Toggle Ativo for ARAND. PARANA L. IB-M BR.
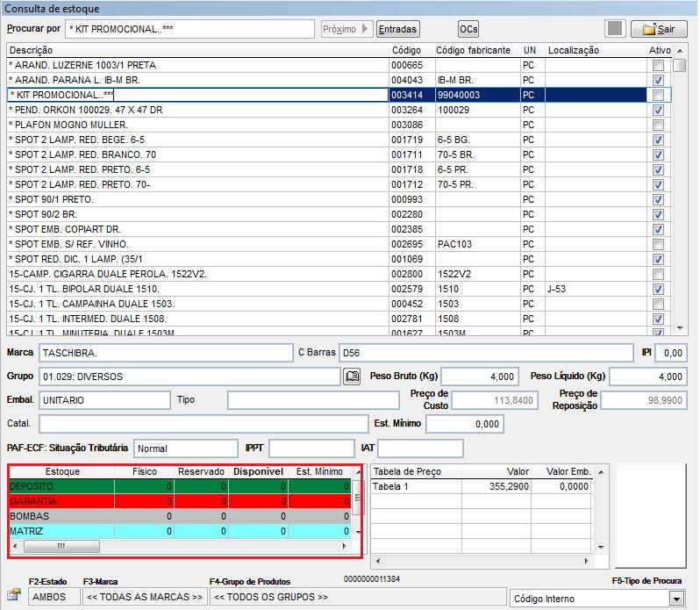Screen dimensions: 700x610 658,80
